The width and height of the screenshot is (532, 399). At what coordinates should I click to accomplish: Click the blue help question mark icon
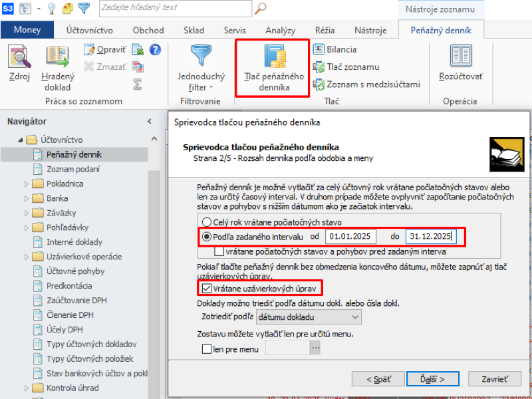(155, 49)
